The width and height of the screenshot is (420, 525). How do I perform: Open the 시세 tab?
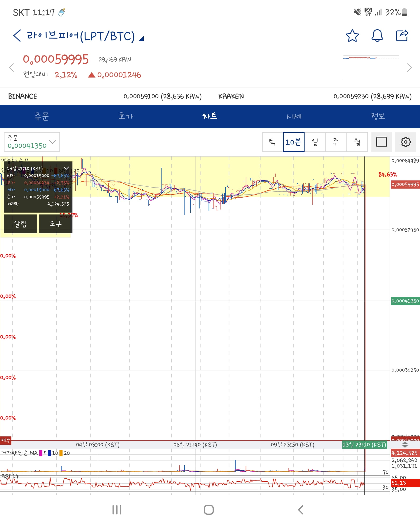pos(294,117)
